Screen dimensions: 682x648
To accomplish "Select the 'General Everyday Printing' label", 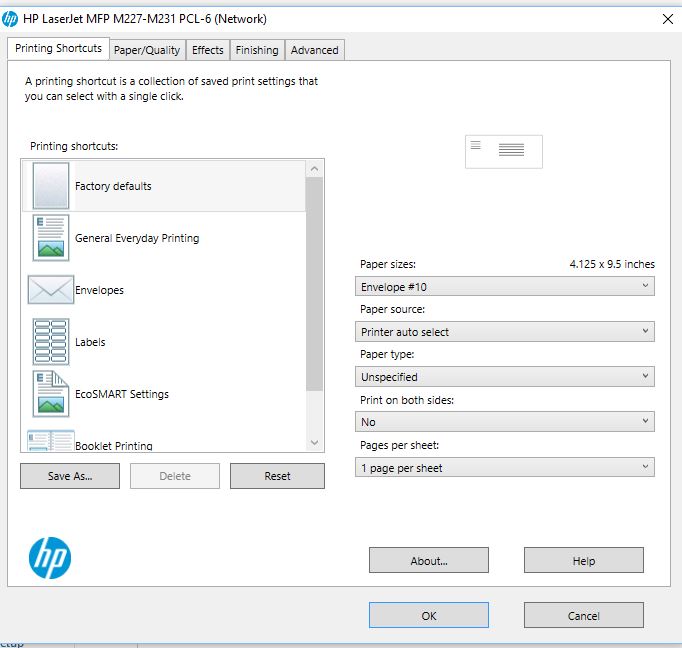I will tap(137, 238).
